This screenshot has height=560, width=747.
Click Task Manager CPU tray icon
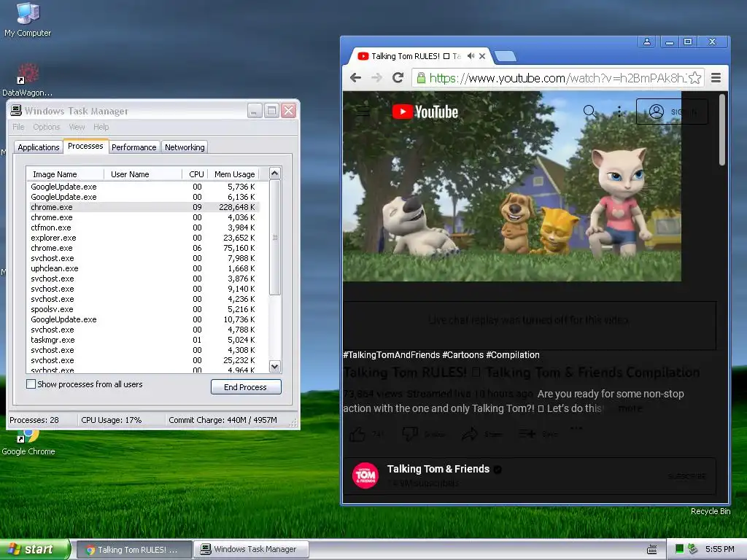tap(679, 549)
